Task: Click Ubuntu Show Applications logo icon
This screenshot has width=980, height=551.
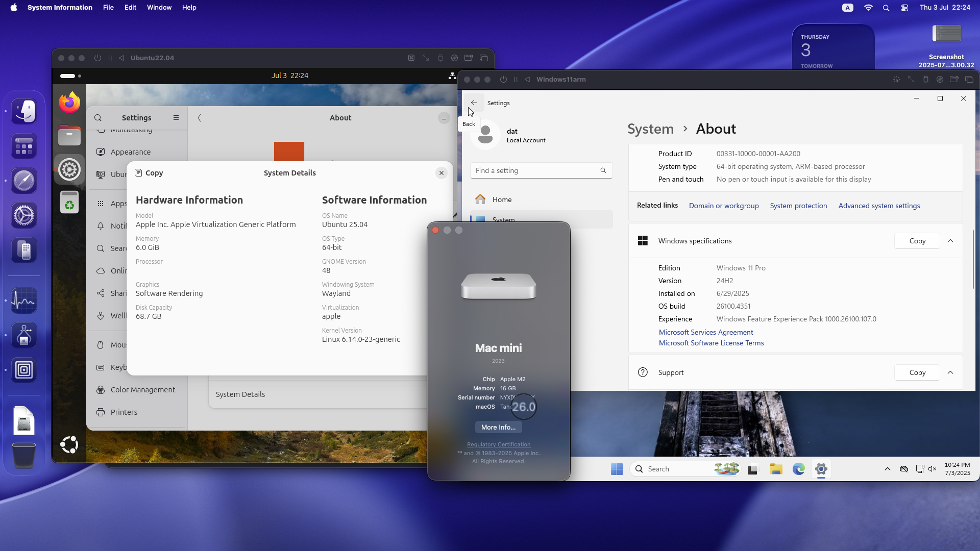Action: coord(69,445)
